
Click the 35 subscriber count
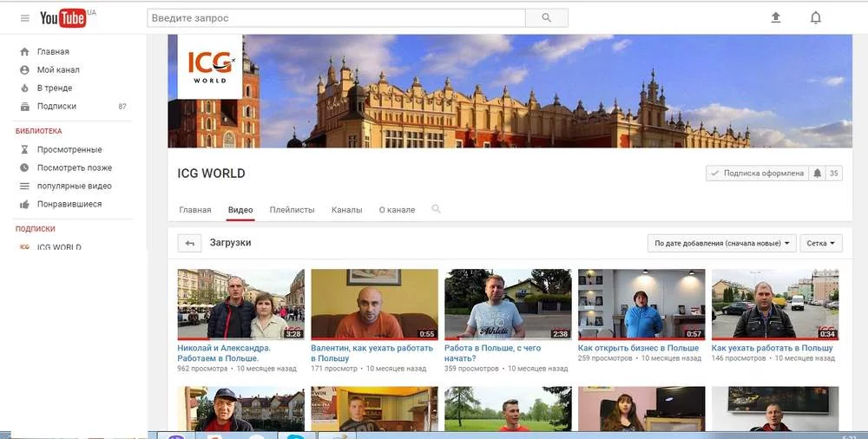click(833, 174)
